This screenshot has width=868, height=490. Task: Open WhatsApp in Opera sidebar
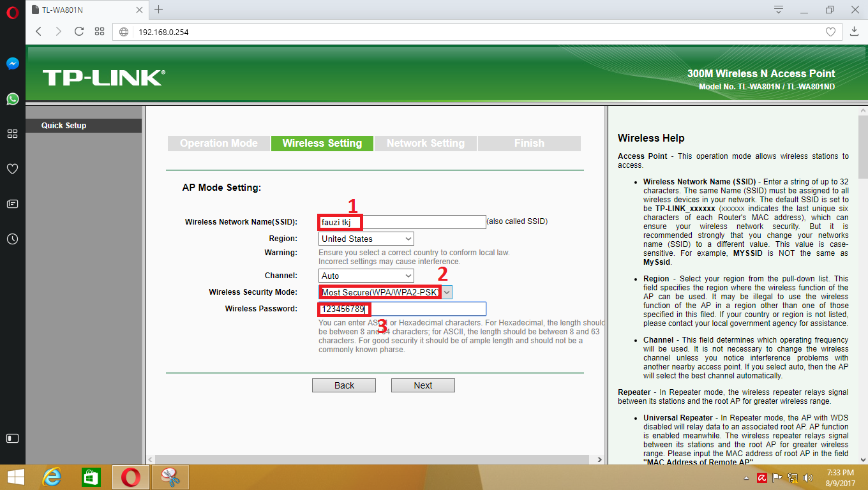pos(12,99)
